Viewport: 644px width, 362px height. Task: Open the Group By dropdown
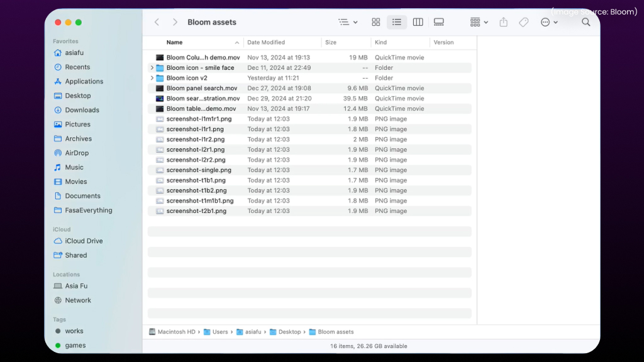pyautogui.click(x=479, y=22)
